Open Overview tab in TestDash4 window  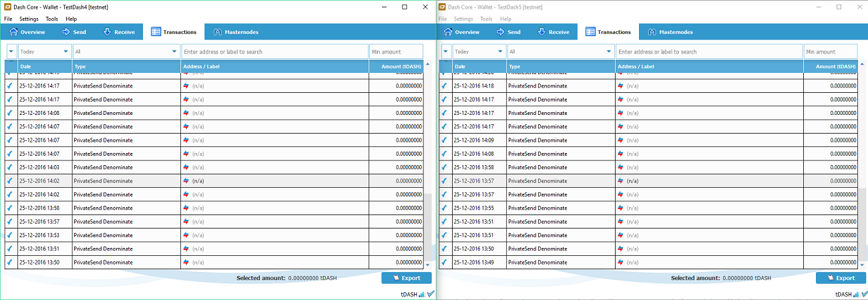point(27,32)
